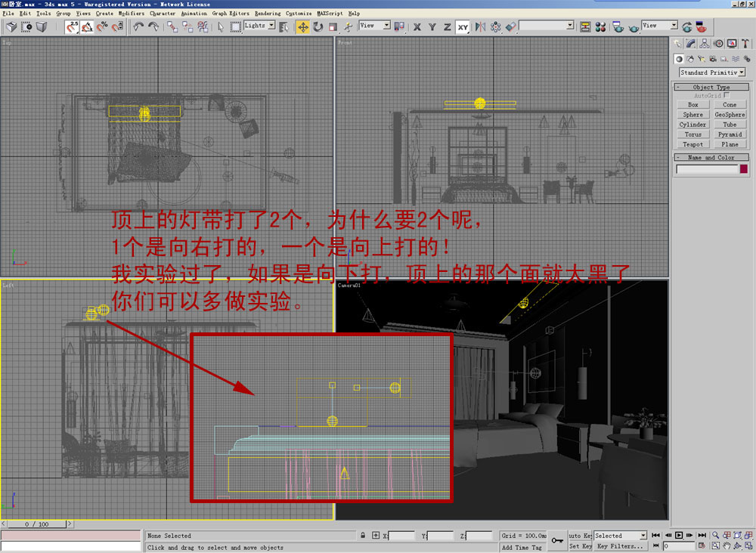Click the Array tool icon
This screenshot has height=553, width=756.
pos(496,27)
